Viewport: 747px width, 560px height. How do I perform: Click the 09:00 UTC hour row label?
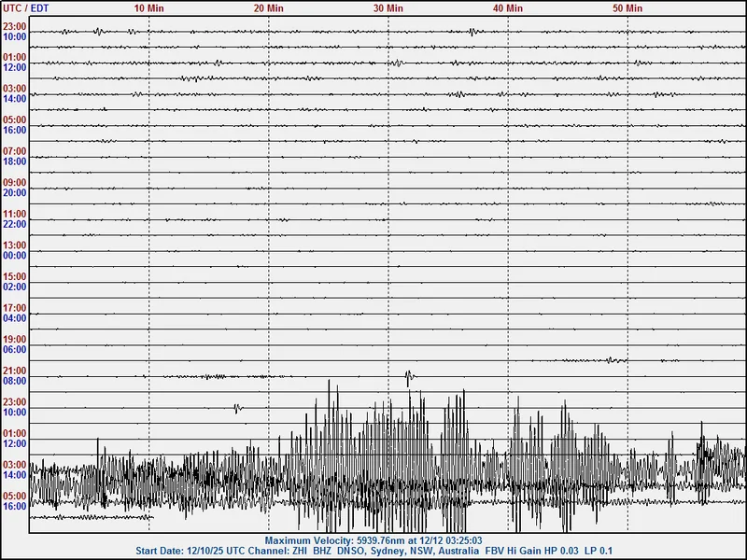(14, 183)
